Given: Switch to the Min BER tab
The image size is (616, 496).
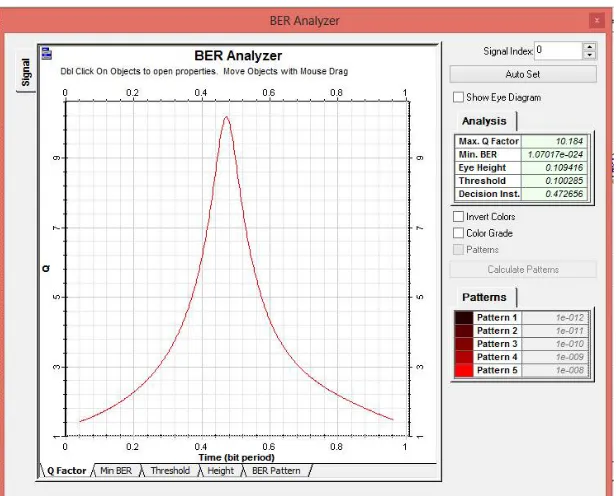Looking at the screenshot, I should point(116,470).
